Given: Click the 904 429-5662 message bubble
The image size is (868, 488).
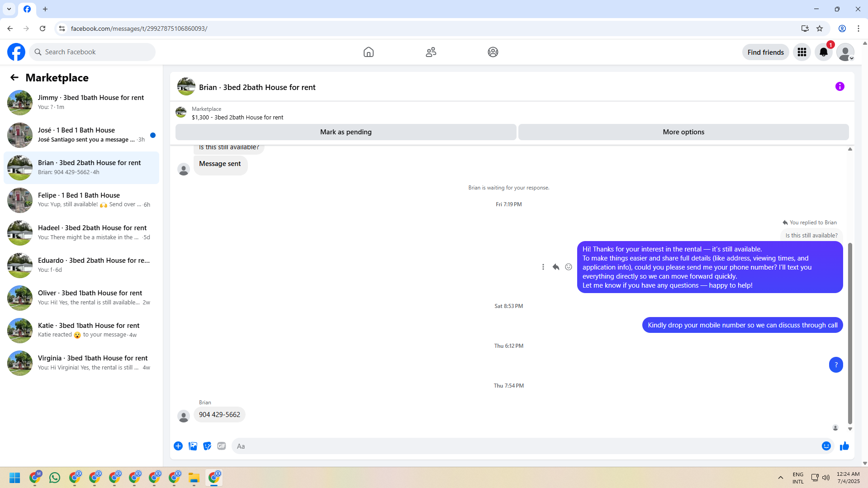Looking at the screenshot, I should click(x=219, y=415).
